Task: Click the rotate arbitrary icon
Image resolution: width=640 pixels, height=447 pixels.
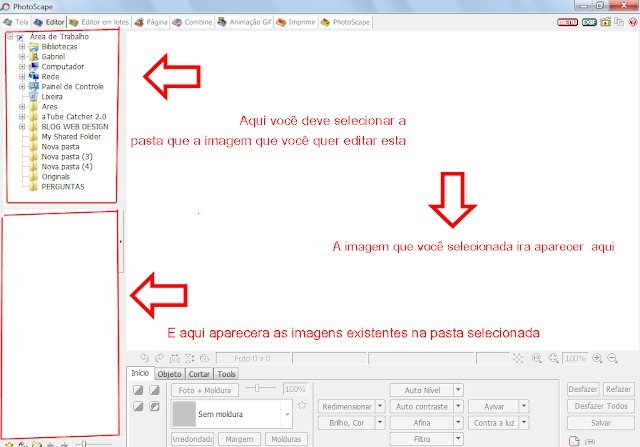Action: (205, 358)
